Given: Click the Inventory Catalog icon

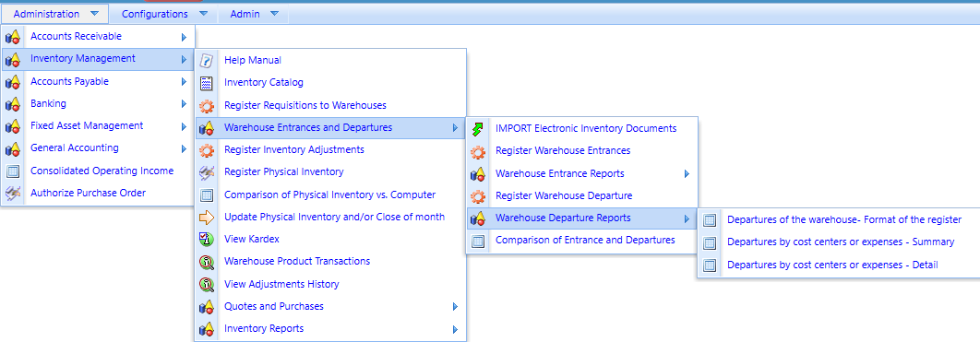Looking at the screenshot, I should tap(207, 83).
